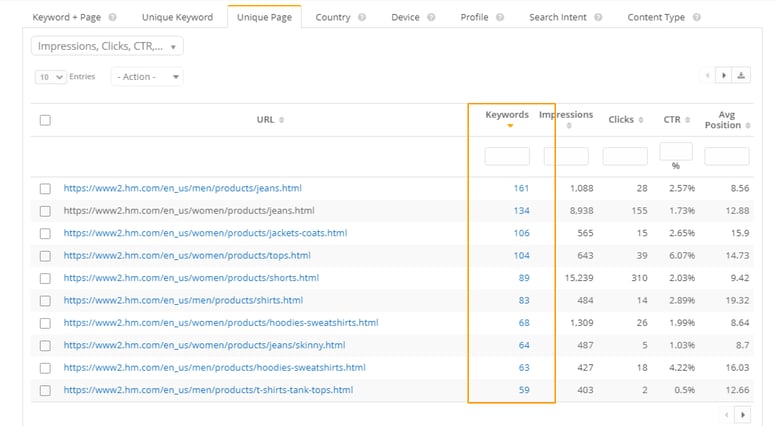Open the Action dropdown
Viewport: 777px width, 426px height.
147,77
